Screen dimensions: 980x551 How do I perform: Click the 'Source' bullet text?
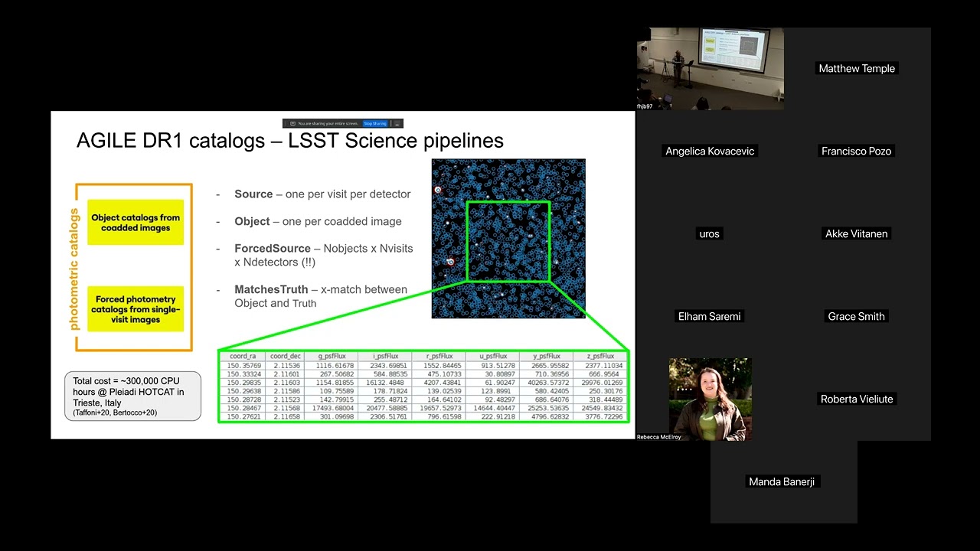tap(322, 194)
